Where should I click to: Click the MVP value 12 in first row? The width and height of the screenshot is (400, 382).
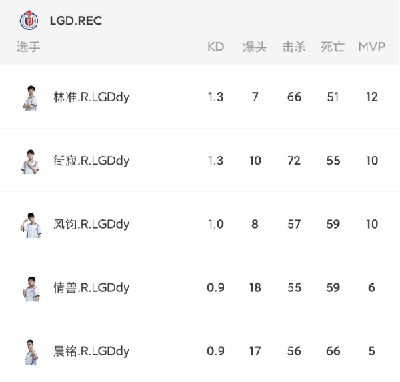click(372, 97)
